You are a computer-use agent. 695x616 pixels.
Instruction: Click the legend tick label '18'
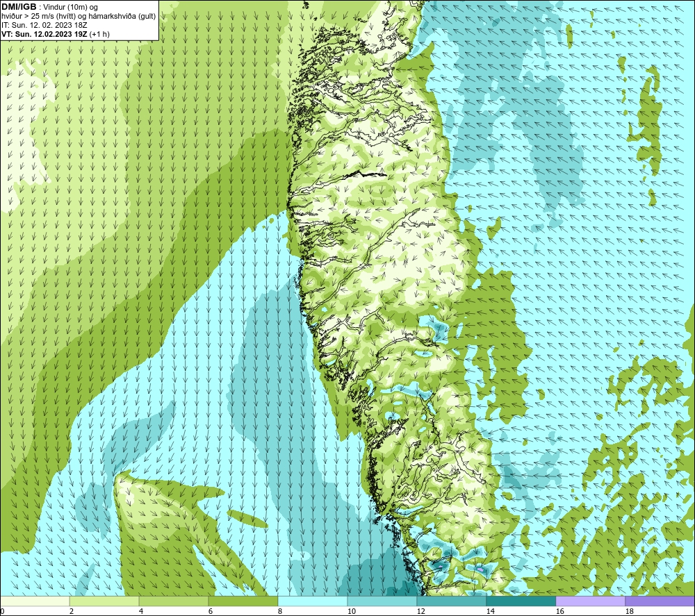click(630, 611)
